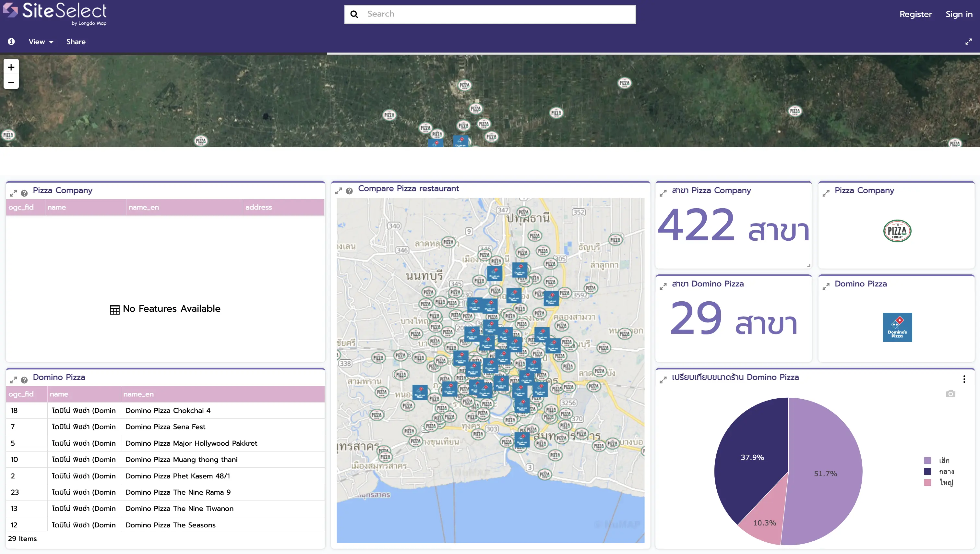Expand the Compare Pizza restaurant map panel
Screen dimensions: 980x554
tap(338, 191)
